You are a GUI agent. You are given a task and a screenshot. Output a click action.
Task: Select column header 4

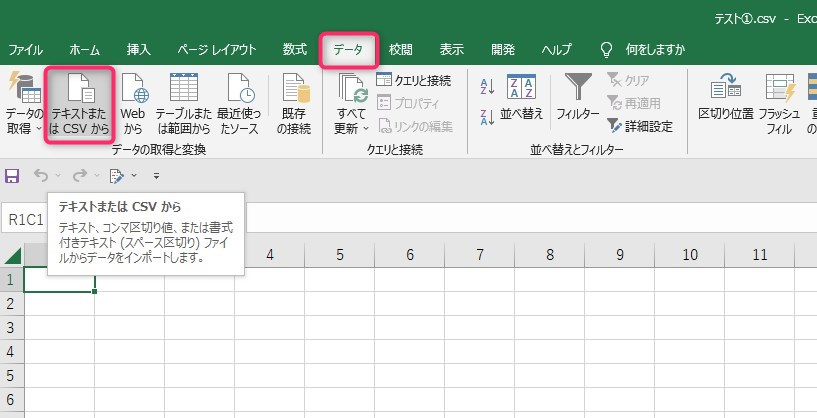point(269,255)
